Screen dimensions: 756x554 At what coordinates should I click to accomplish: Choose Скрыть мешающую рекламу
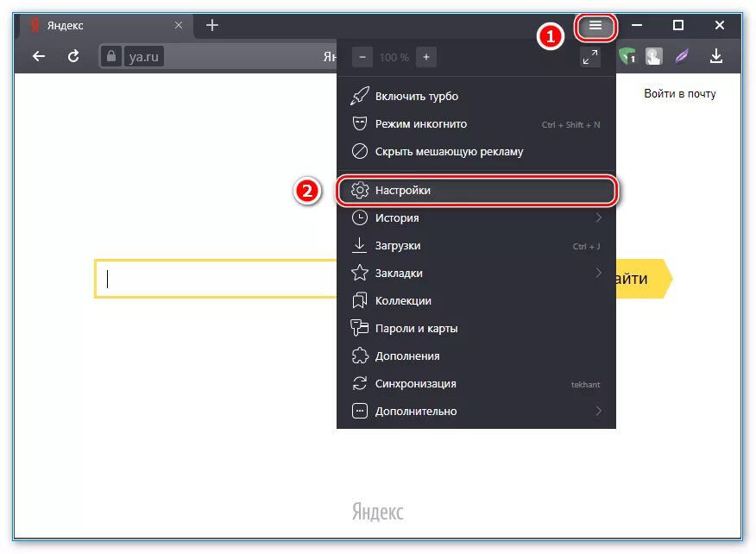(476, 151)
